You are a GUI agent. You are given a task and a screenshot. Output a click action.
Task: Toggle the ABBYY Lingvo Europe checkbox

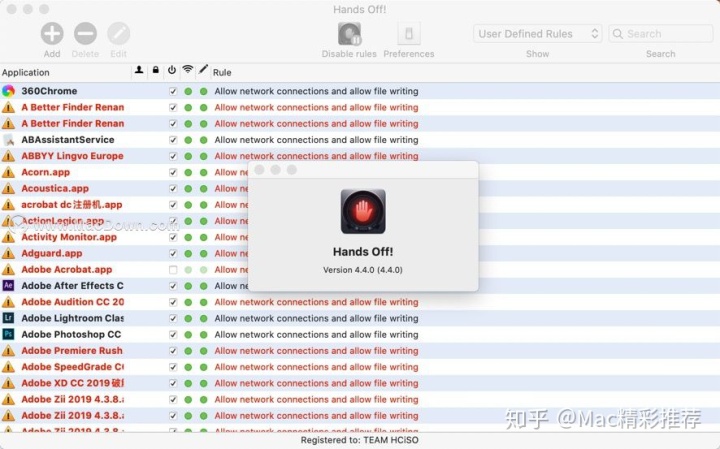pyautogui.click(x=173, y=156)
